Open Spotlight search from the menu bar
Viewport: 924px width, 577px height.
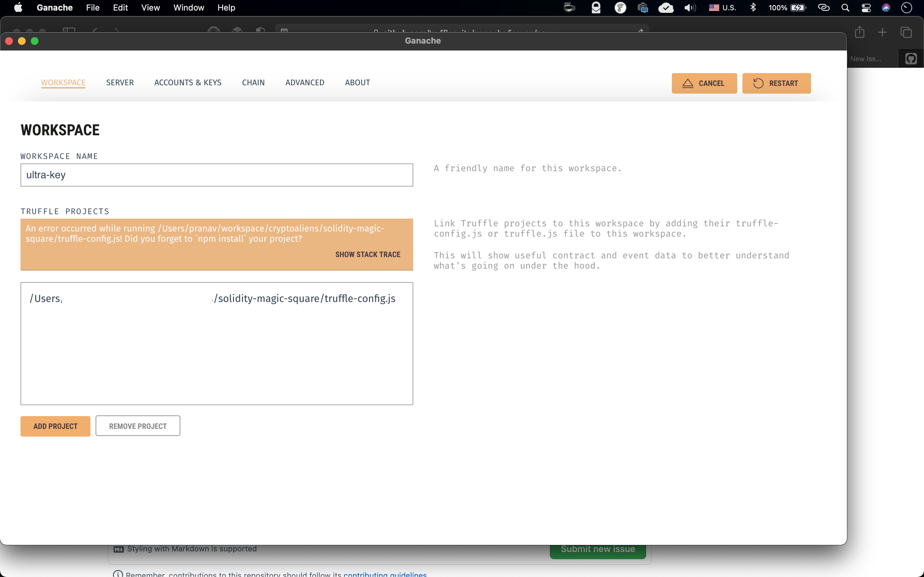click(845, 7)
